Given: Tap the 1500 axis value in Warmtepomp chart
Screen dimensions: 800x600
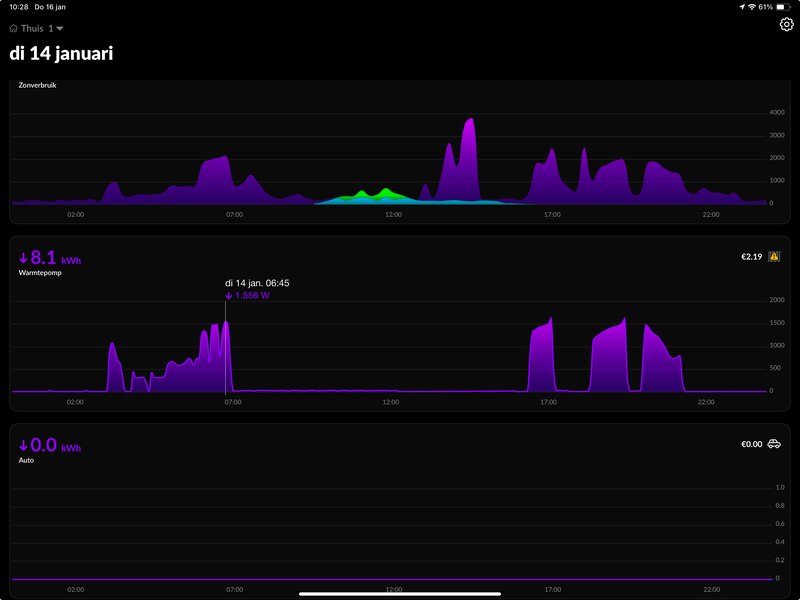Looking at the screenshot, I should (777, 323).
